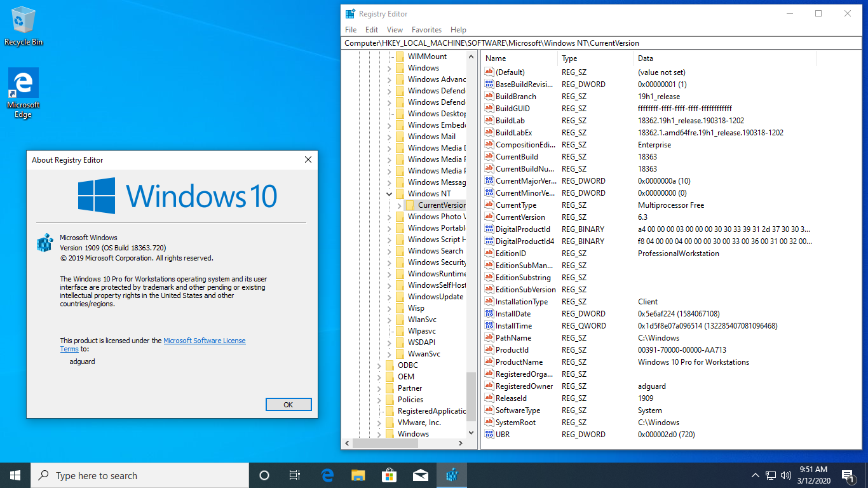Open Mail app from the taskbar

[x=420, y=475]
